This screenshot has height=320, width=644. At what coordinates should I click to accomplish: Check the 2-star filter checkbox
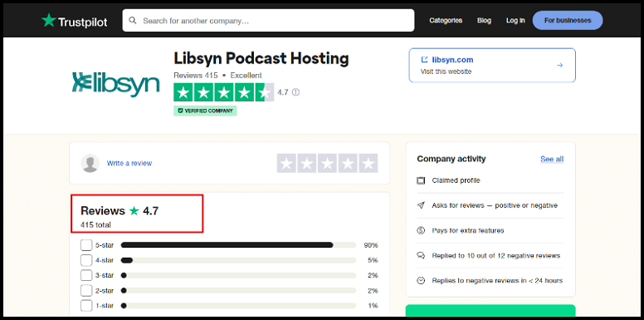click(x=86, y=290)
